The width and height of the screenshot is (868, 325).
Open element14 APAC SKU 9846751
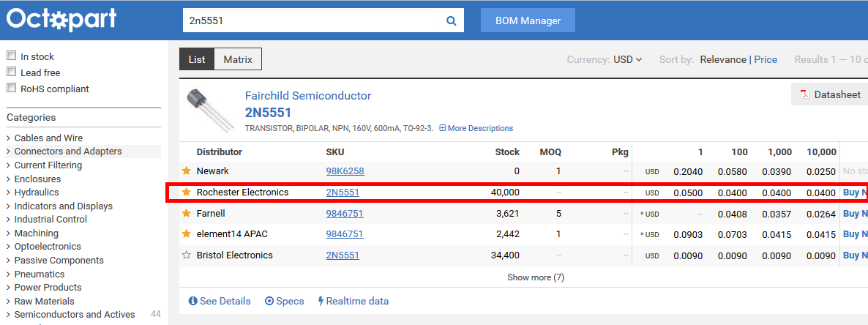[345, 234]
